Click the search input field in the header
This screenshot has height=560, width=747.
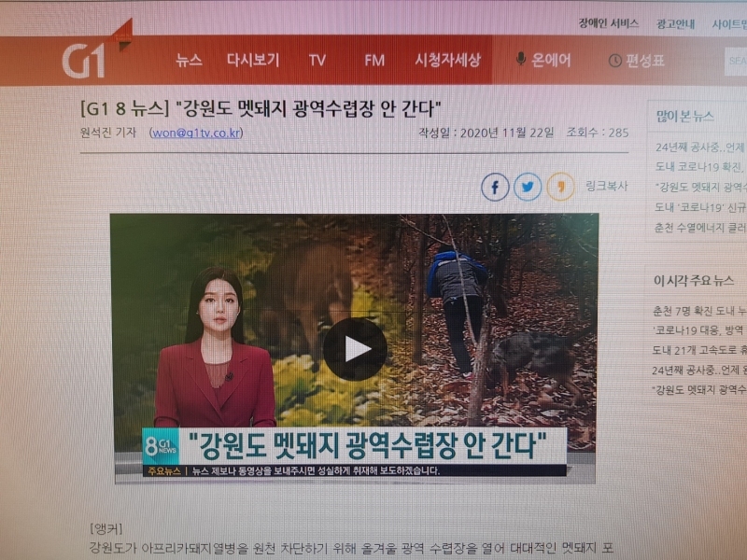pos(736,62)
